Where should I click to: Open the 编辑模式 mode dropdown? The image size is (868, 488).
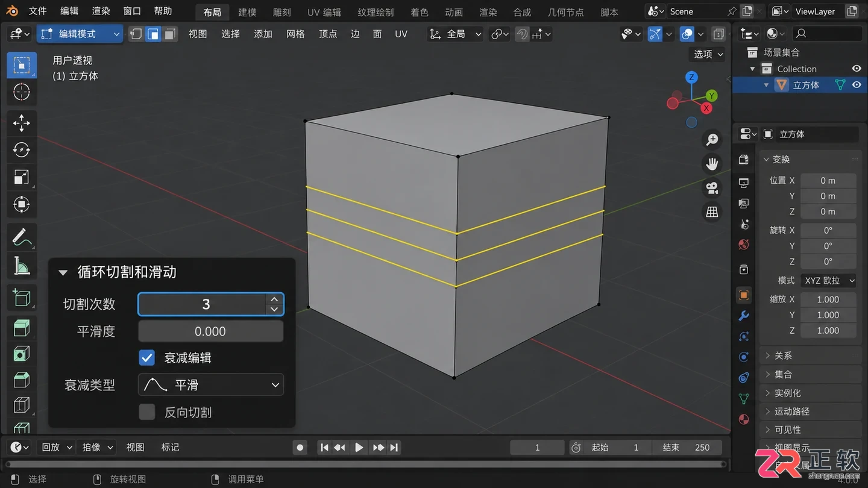pyautogui.click(x=80, y=34)
